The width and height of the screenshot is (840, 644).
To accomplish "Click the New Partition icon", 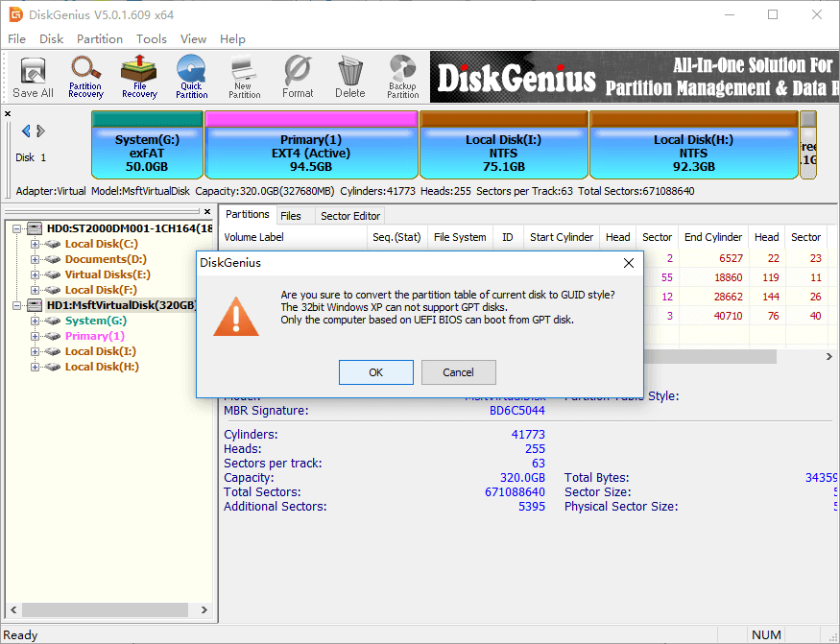I will [244, 77].
